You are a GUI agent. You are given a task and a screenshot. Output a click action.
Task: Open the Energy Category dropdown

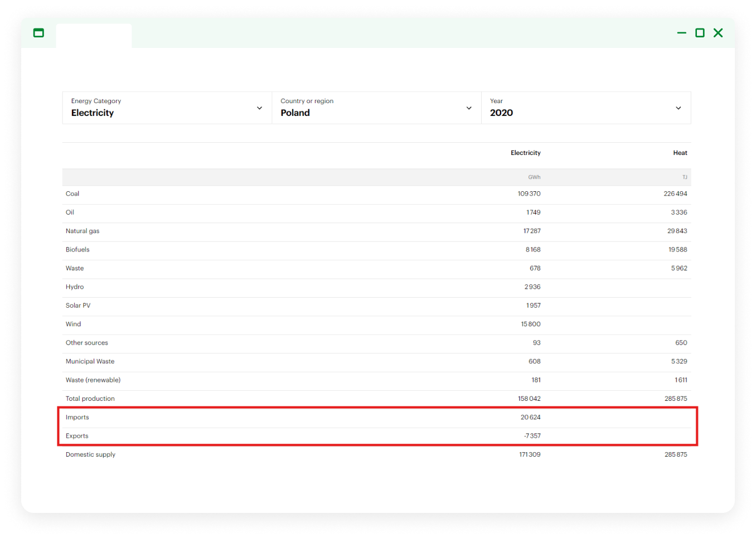pos(167,108)
